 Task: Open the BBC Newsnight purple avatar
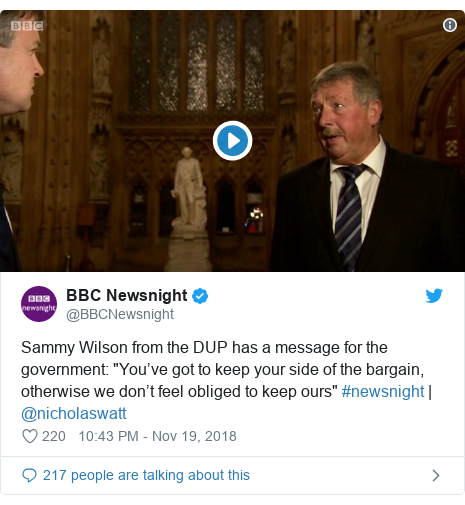tap(39, 304)
